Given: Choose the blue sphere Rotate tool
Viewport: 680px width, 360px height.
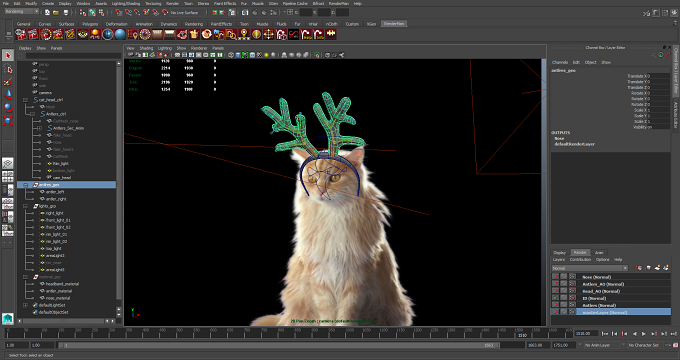Looking at the screenshot, I should coord(7,108).
